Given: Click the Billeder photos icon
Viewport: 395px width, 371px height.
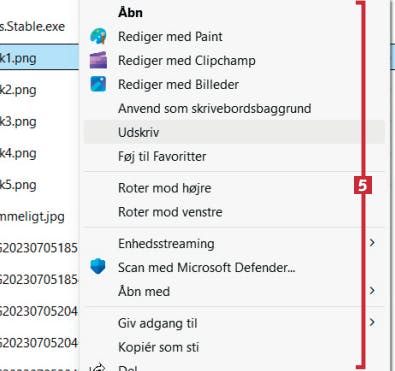Looking at the screenshot, I should (98, 84).
